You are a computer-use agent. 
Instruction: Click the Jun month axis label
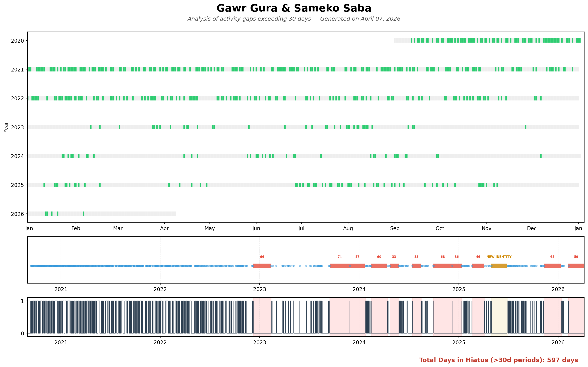pyautogui.click(x=256, y=228)
